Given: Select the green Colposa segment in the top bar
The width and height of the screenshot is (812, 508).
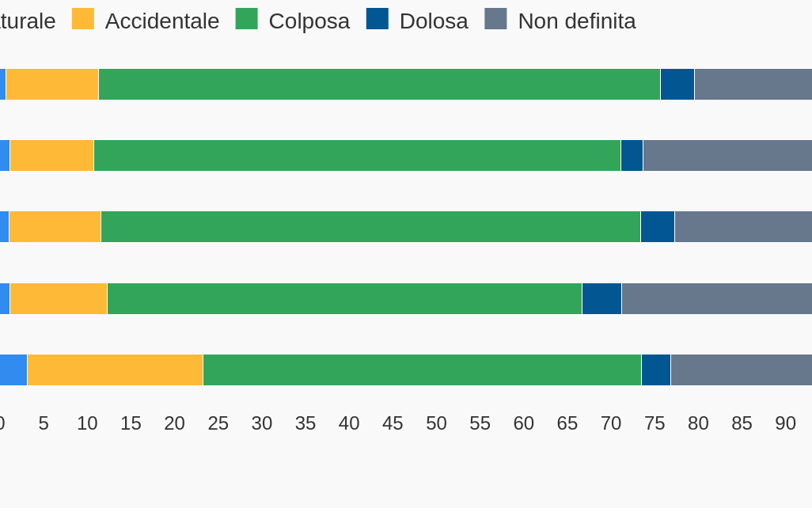Looking at the screenshot, I should tap(379, 85).
